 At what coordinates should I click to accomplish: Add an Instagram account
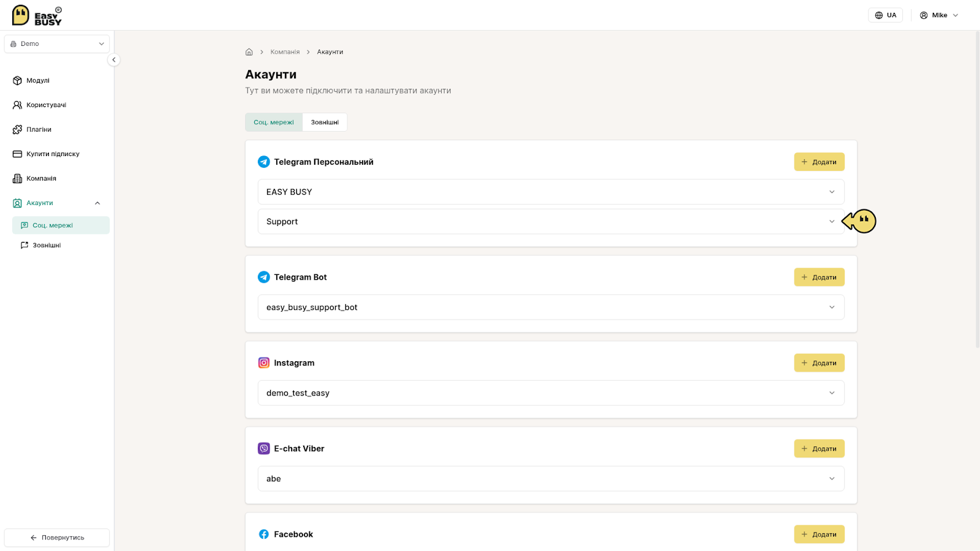coord(819,363)
